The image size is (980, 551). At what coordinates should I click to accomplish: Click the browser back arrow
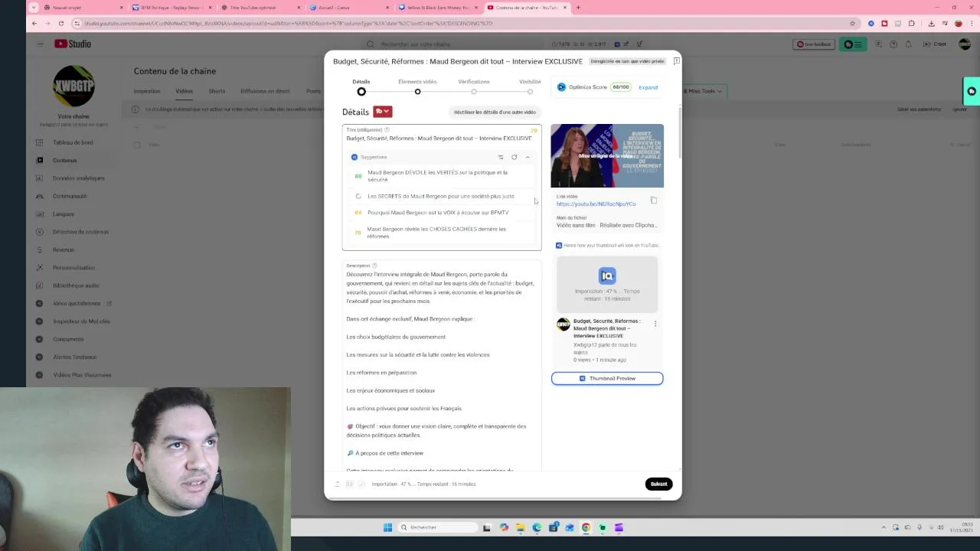click(34, 23)
